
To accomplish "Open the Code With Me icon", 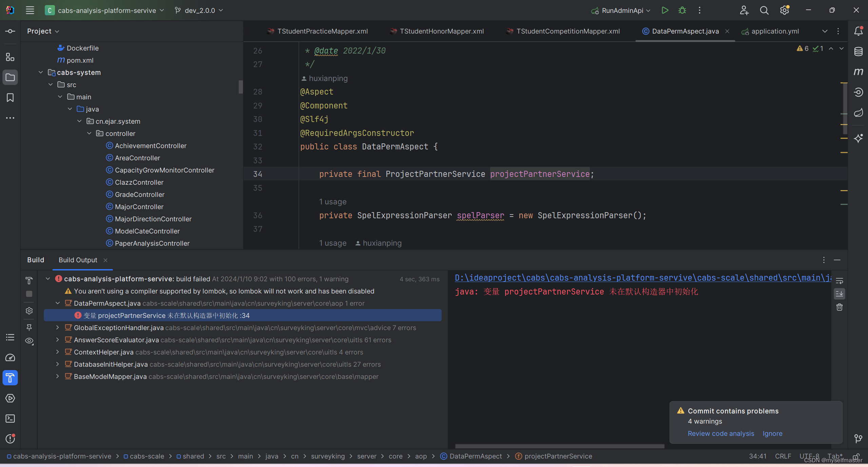I will pos(744,10).
